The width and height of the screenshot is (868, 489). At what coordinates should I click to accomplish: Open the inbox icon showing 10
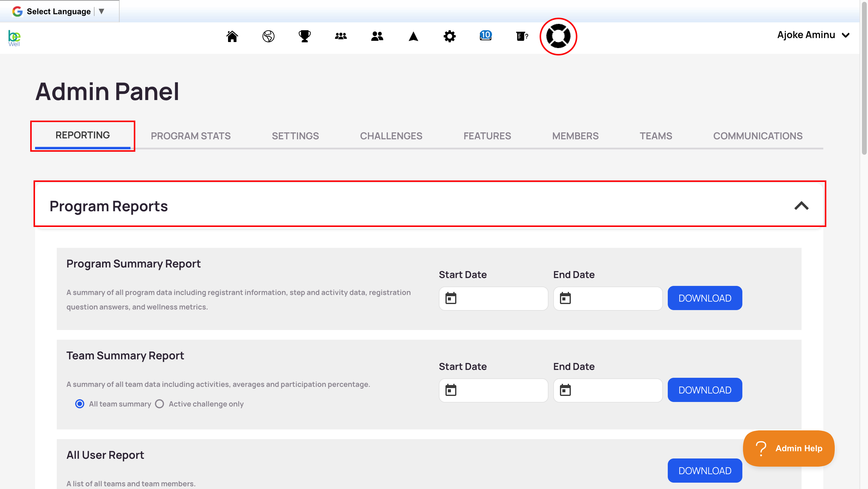point(486,35)
